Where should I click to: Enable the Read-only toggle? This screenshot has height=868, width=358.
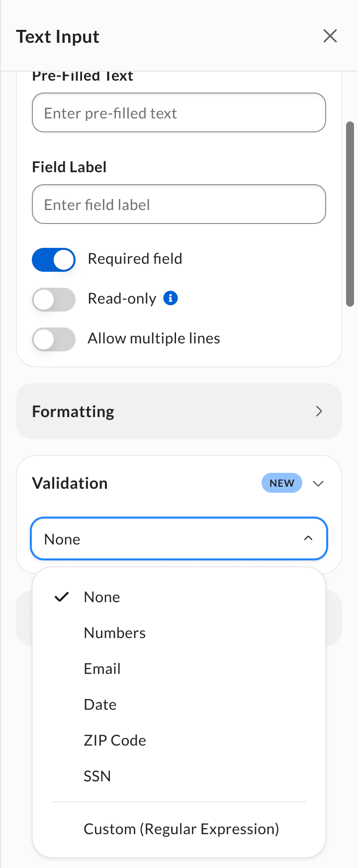pyautogui.click(x=53, y=299)
